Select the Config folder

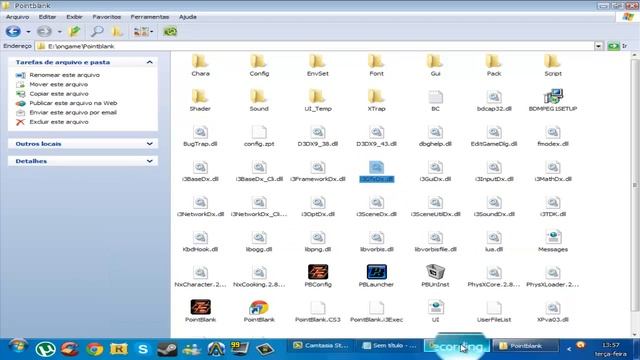[259, 66]
